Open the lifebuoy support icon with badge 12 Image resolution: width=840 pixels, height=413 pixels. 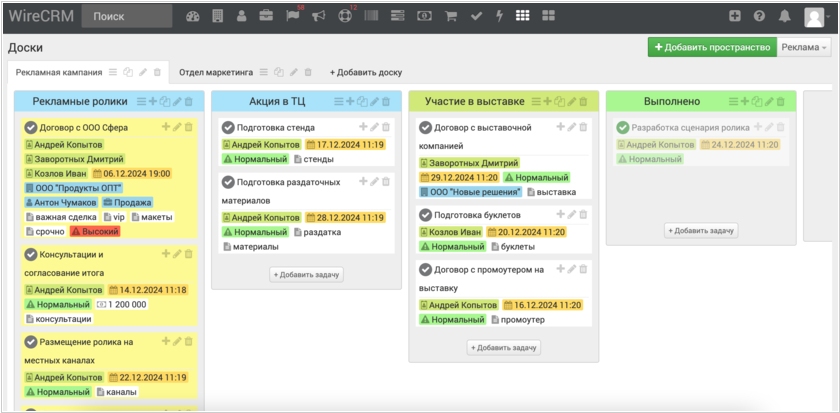coord(344,16)
